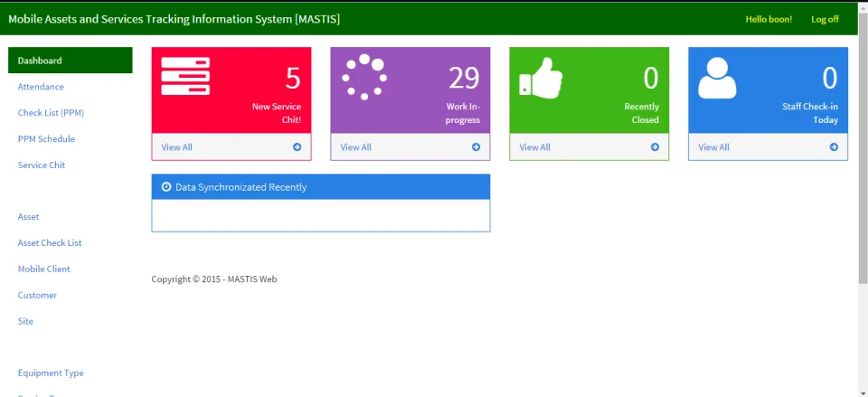Click the 0 count on Recently Closed card

(651, 78)
